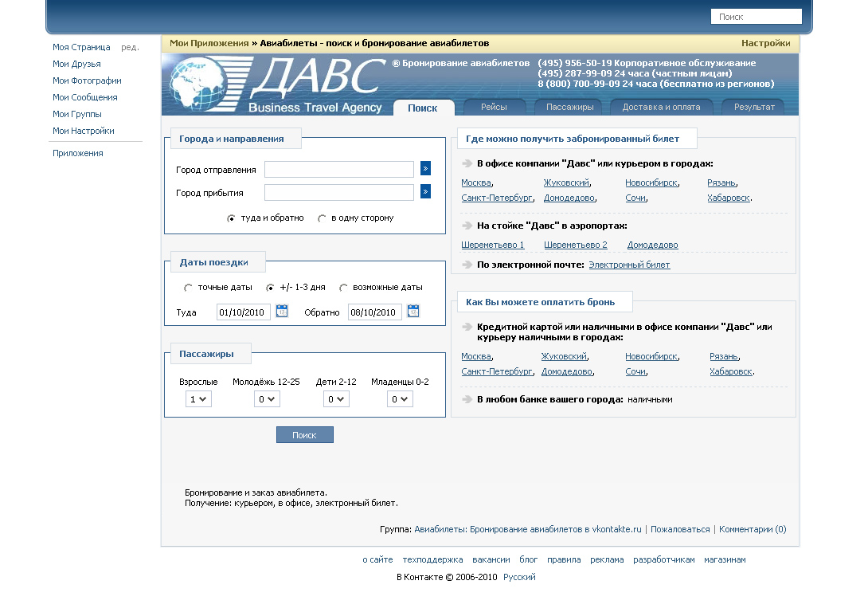
Task: Open calendar picker for the Туда date
Action: (x=282, y=312)
